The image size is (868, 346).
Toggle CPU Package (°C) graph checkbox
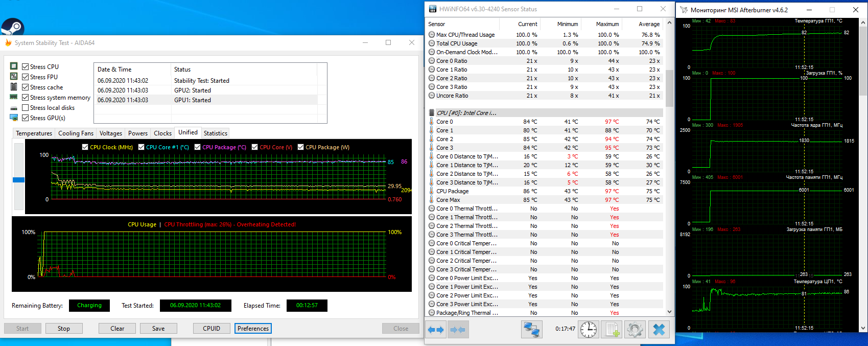197,147
